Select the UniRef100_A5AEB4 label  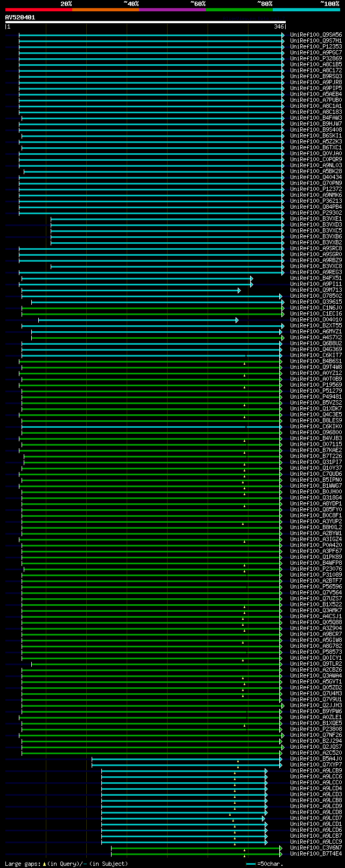pyautogui.click(x=316, y=94)
